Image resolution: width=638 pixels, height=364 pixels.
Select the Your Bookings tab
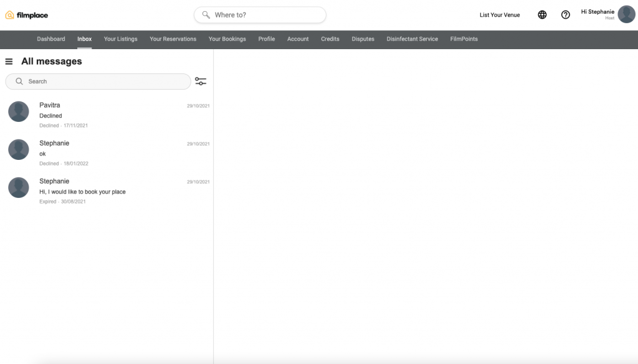(x=227, y=39)
